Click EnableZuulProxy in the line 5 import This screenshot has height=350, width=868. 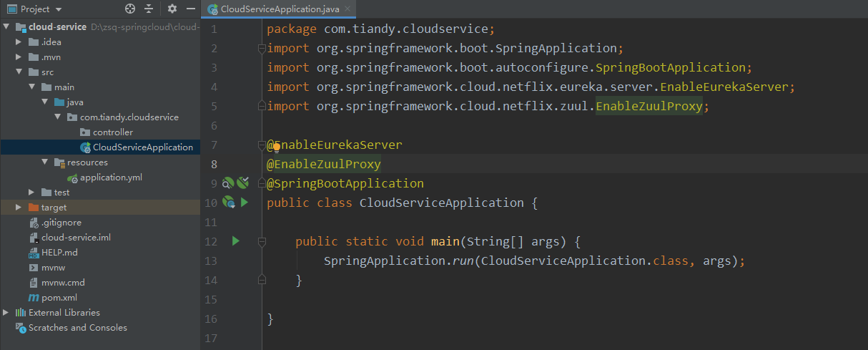pos(649,106)
